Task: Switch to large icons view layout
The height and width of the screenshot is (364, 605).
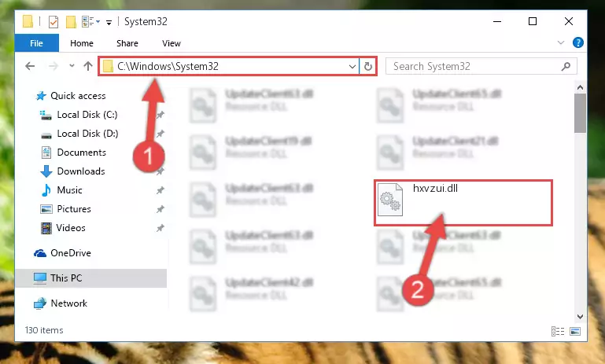Action: coord(575,331)
